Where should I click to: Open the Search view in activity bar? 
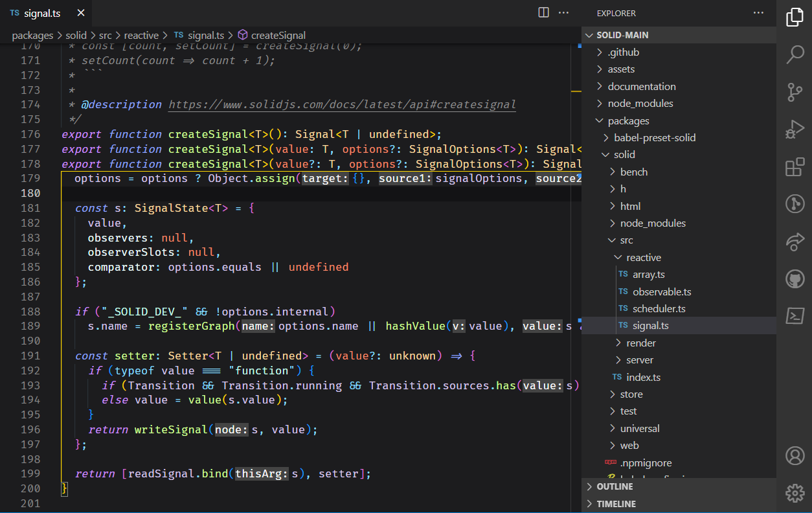[x=795, y=54]
